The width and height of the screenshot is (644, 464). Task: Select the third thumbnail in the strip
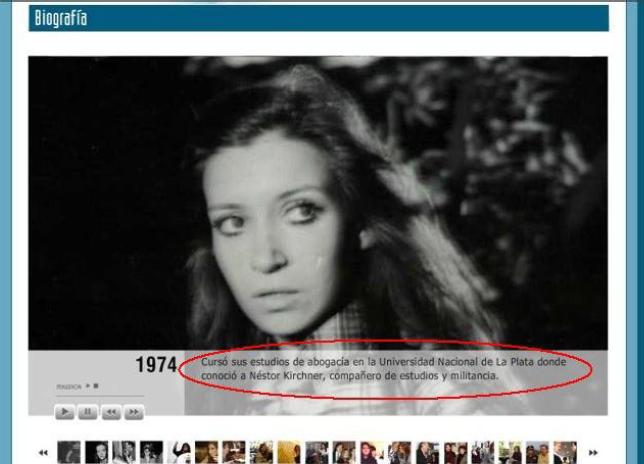point(124,452)
